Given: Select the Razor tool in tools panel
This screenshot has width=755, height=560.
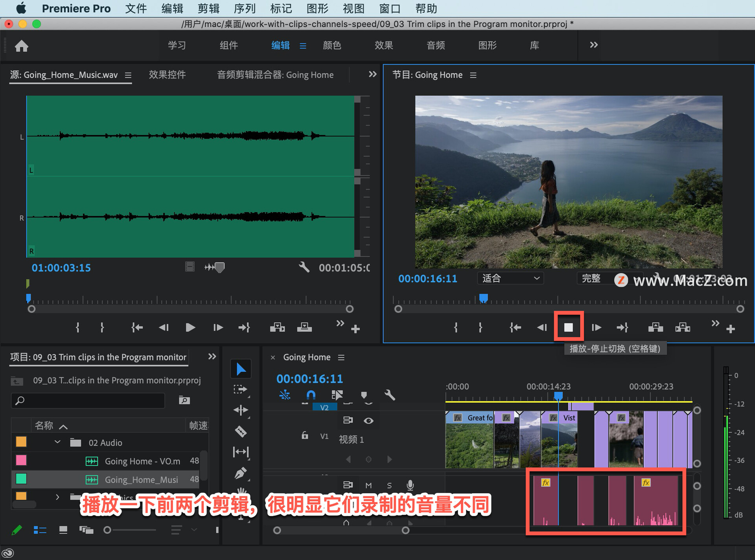Looking at the screenshot, I should pos(241,431).
